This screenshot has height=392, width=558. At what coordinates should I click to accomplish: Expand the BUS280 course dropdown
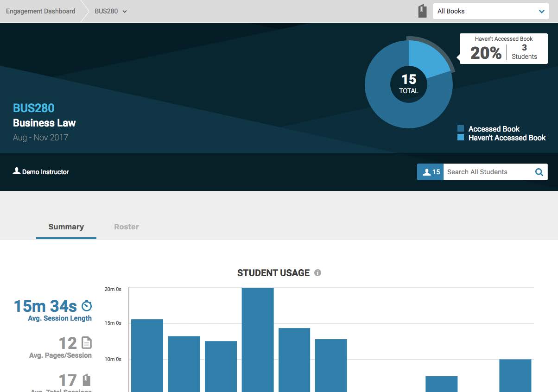[x=111, y=11]
